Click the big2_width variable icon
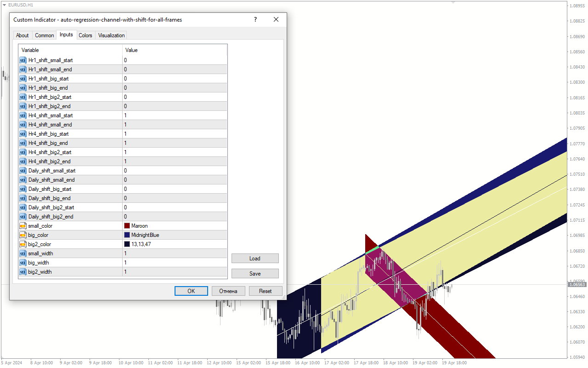This screenshot has width=588, height=368. (x=23, y=272)
